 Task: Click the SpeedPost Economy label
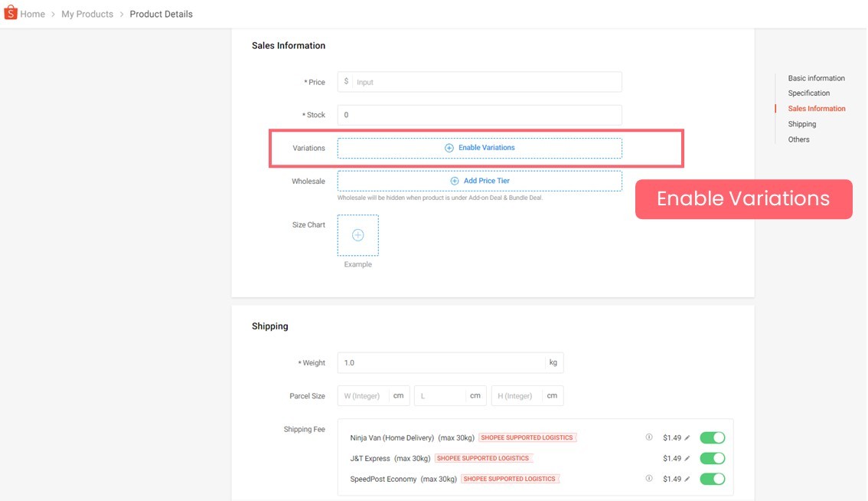[x=383, y=479]
